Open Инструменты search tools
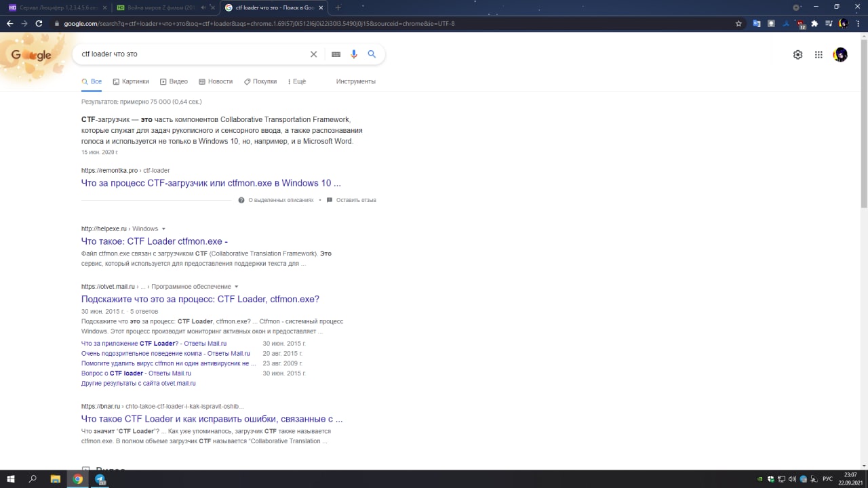The height and width of the screenshot is (488, 868). point(355,81)
